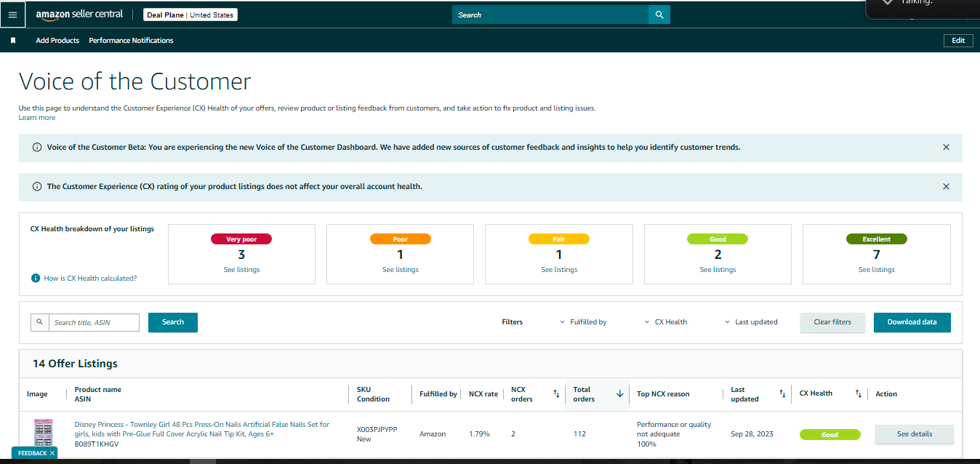The image size is (980, 464).
Task: Click the NCX rate column header
Action: click(x=483, y=393)
